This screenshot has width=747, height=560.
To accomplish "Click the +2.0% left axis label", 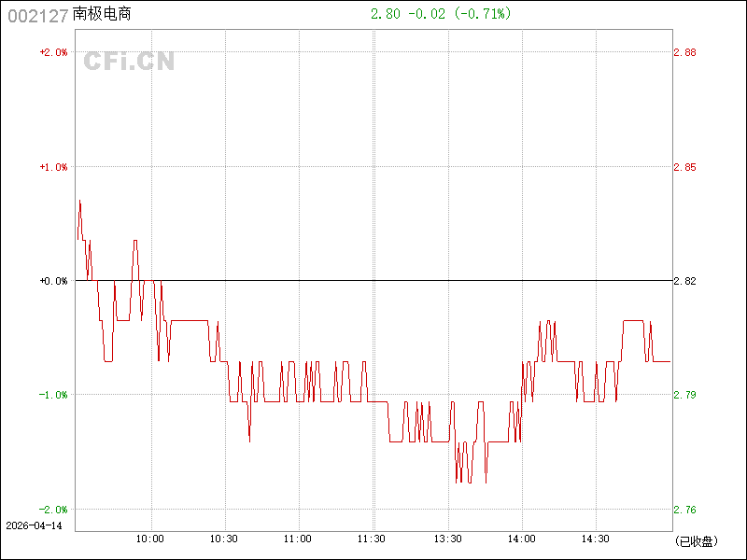I will coord(53,52).
